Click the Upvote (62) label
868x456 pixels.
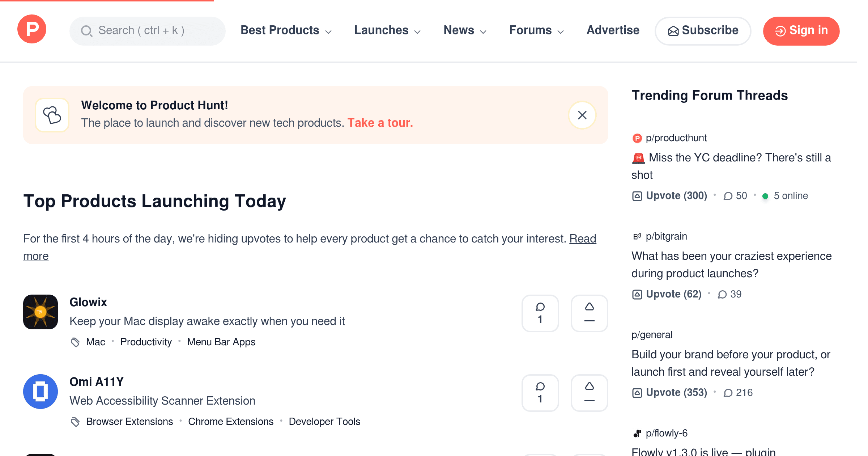[x=674, y=294]
